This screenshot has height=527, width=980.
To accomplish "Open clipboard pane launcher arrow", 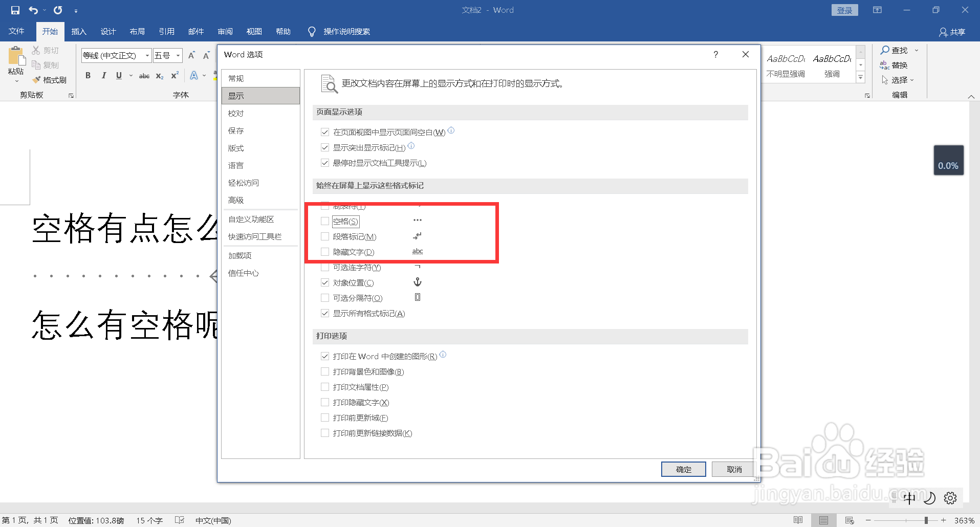I will click(x=71, y=96).
